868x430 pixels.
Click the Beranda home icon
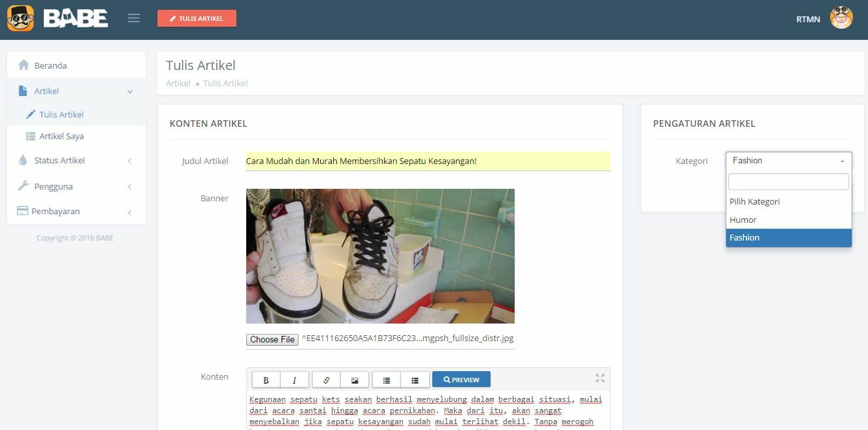24,65
